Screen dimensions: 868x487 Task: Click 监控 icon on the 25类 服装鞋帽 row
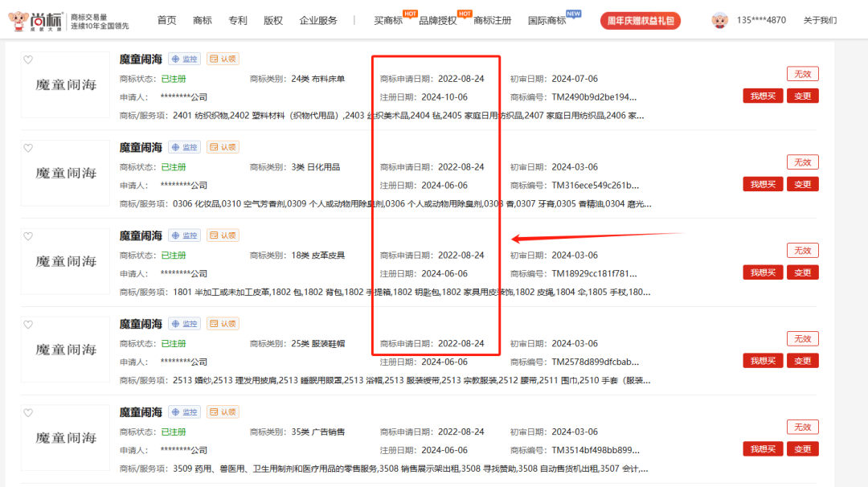(x=184, y=323)
